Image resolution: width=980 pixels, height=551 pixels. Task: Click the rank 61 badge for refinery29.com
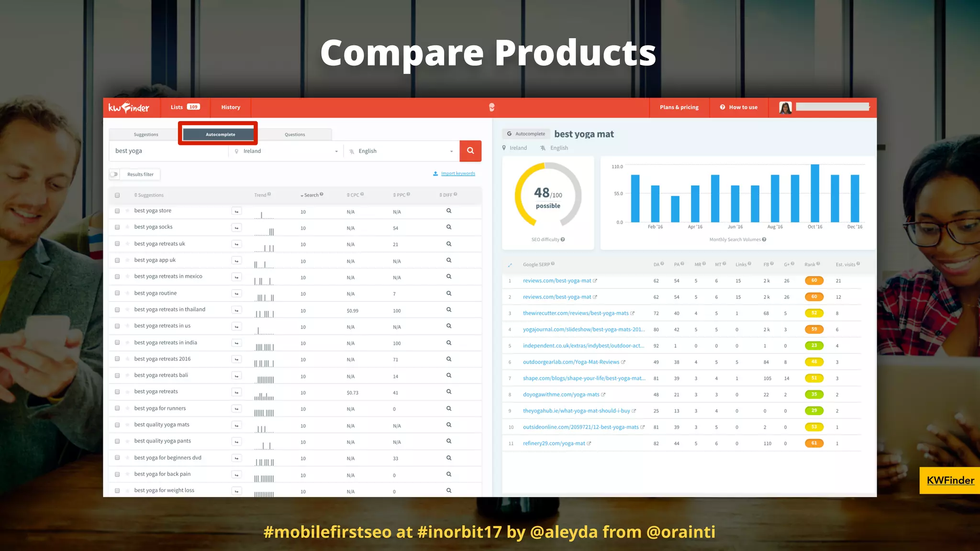point(814,443)
